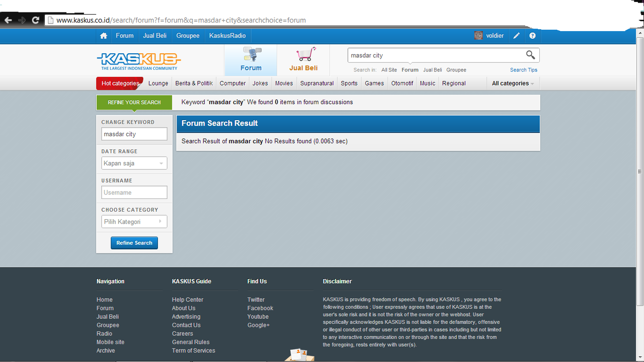
Task: Click the vertical page scrollbar
Action: coord(640,171)
